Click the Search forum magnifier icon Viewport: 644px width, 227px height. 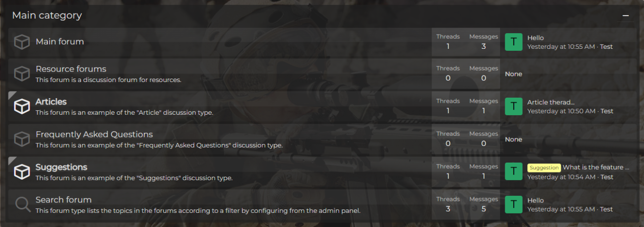coord(23,204)
